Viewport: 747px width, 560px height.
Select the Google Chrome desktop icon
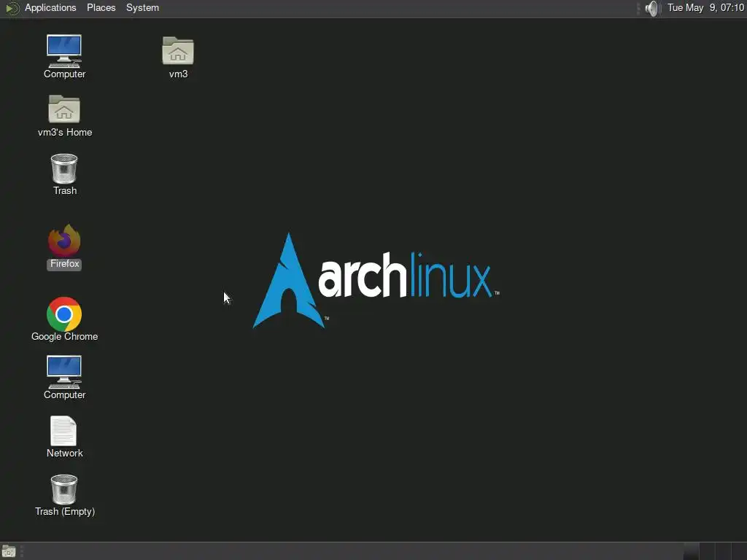tap(64, 314)
